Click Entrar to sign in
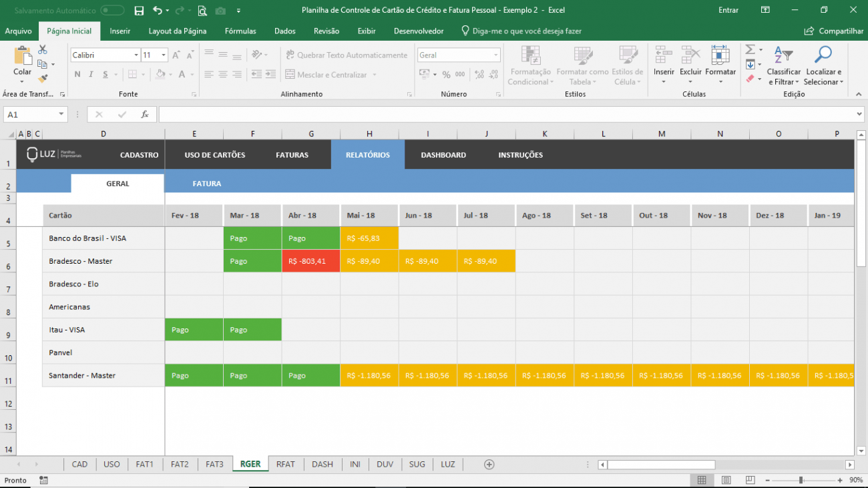 pos(728,10)
